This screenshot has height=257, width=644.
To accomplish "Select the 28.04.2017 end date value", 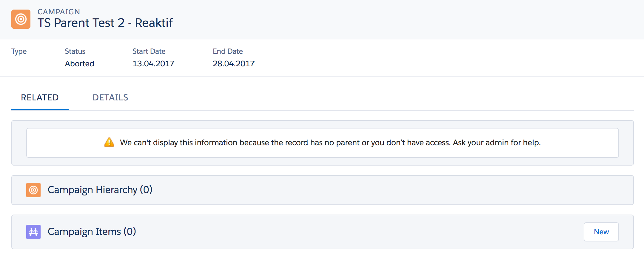I will pyautogui.click(x=234, y=64).
